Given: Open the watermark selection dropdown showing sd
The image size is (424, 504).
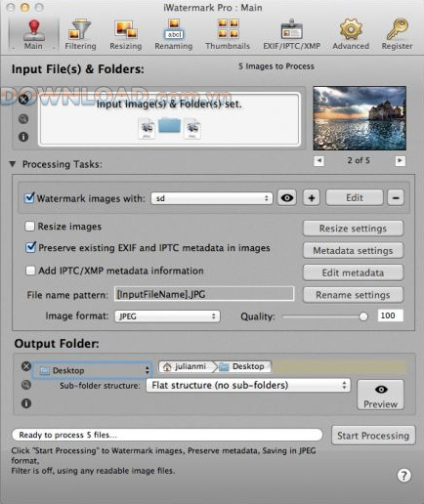Looking at the screenshot, I should [212, 198].
